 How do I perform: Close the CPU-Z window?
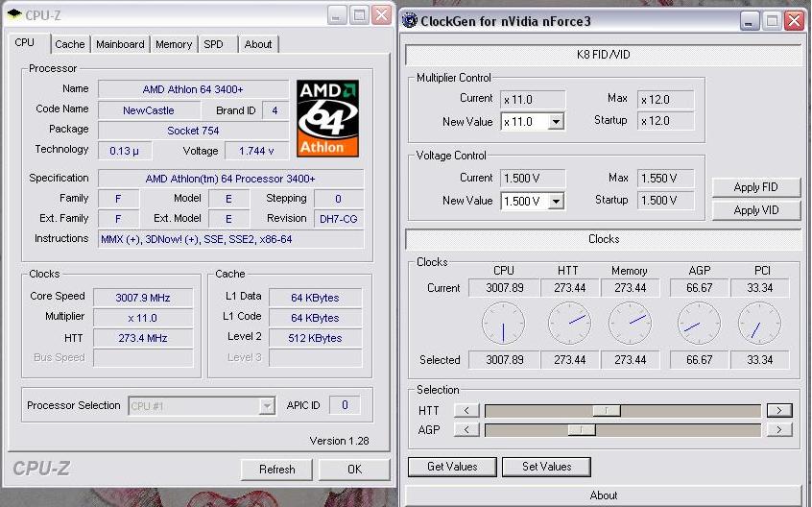click(x=382, y=15)
